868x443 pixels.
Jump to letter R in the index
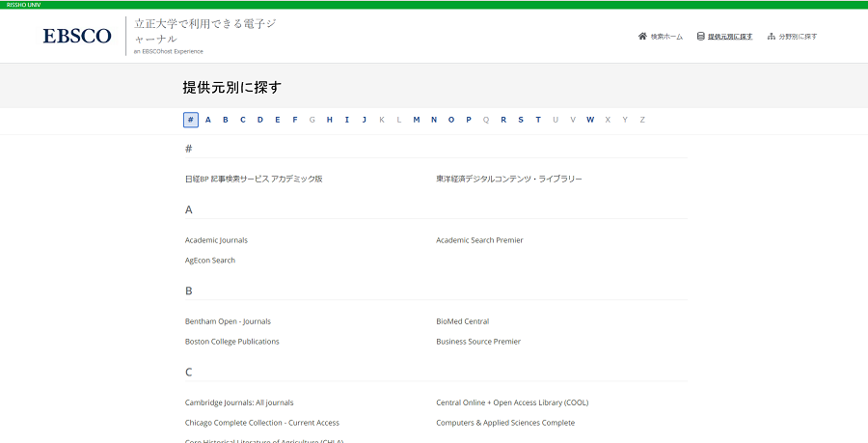(x=503, y=120)
